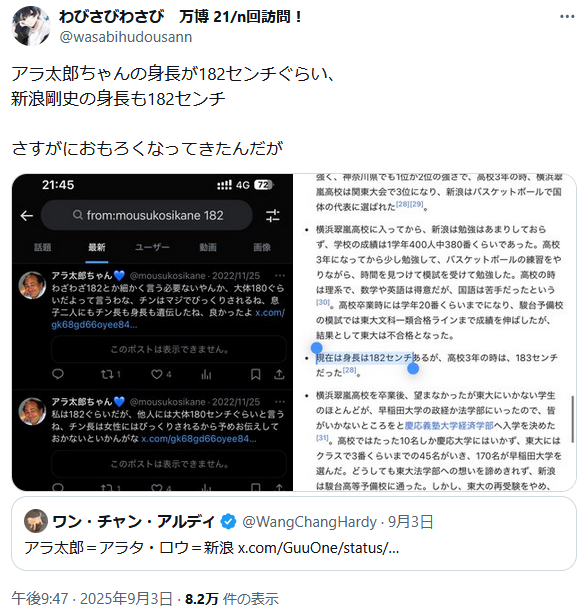Open the analytics bar-chart icon on first post
The width and height of the screenshot is (588, 616).
(x=206, y=374)
